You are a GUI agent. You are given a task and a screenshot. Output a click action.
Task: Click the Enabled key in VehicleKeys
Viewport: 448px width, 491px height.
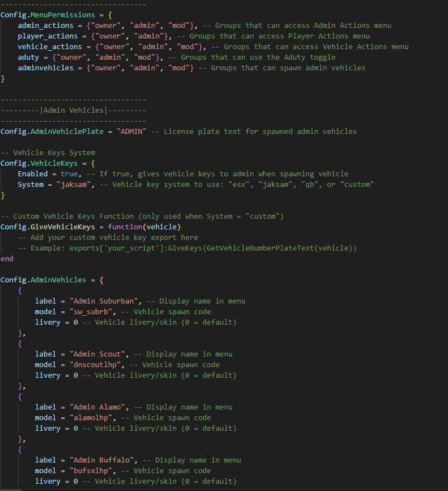click(x=32, y=174)
